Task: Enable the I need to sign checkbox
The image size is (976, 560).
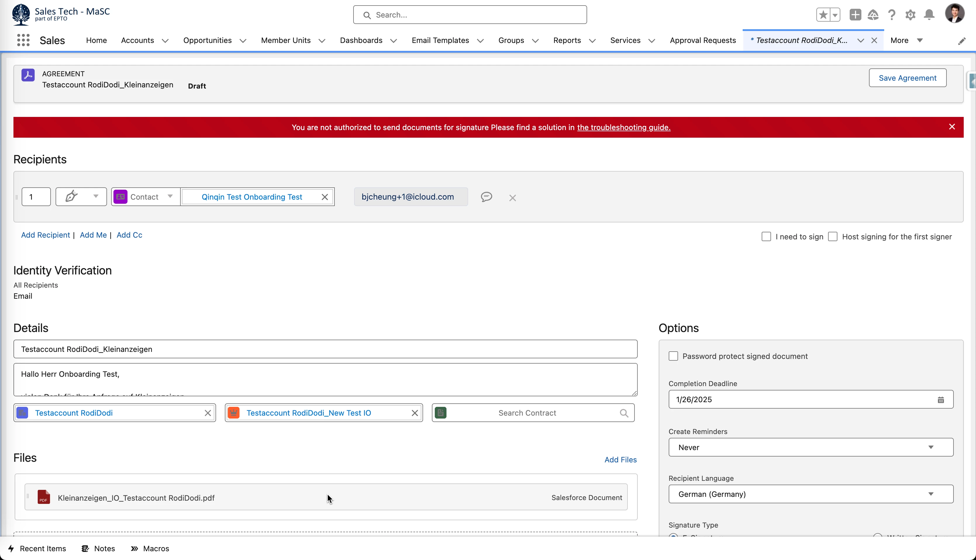Action: click(766, 236)
